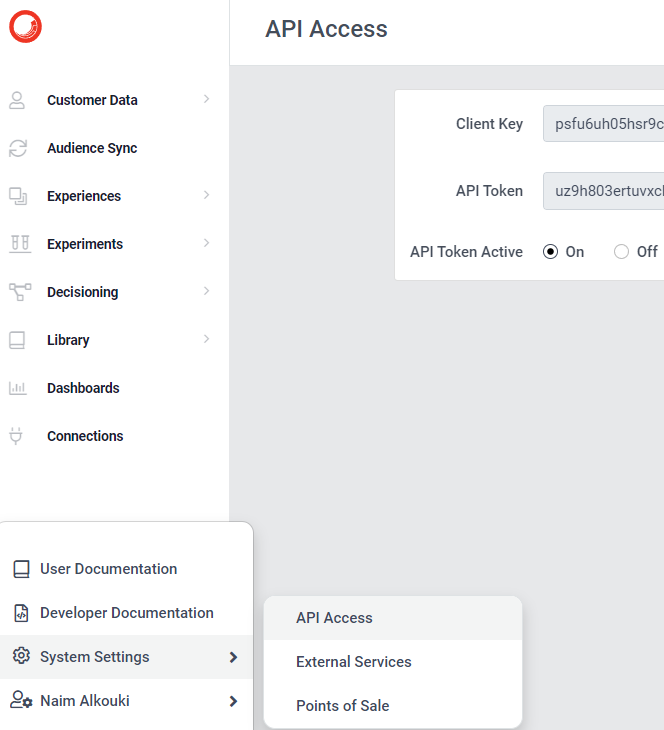
Task: Expand the Customer Data submenu chevron
Action: [206, 99]
